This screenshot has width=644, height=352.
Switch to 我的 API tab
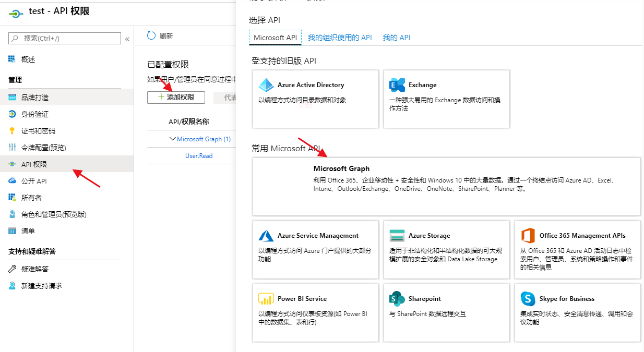(396, 38)
